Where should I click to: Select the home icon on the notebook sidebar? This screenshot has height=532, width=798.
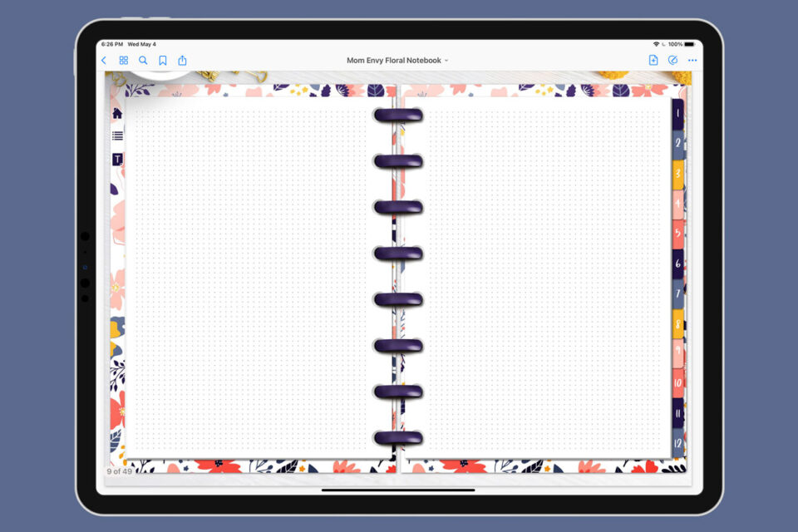click(x=116, y=112)
